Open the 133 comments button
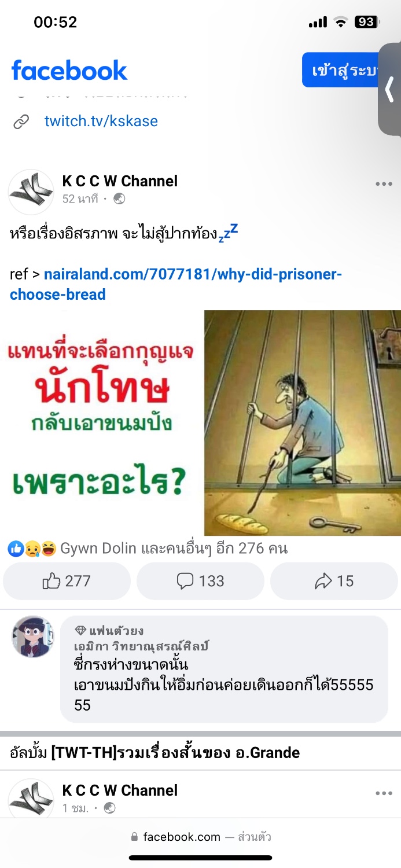Screen dimensions: 401x868 200,581
